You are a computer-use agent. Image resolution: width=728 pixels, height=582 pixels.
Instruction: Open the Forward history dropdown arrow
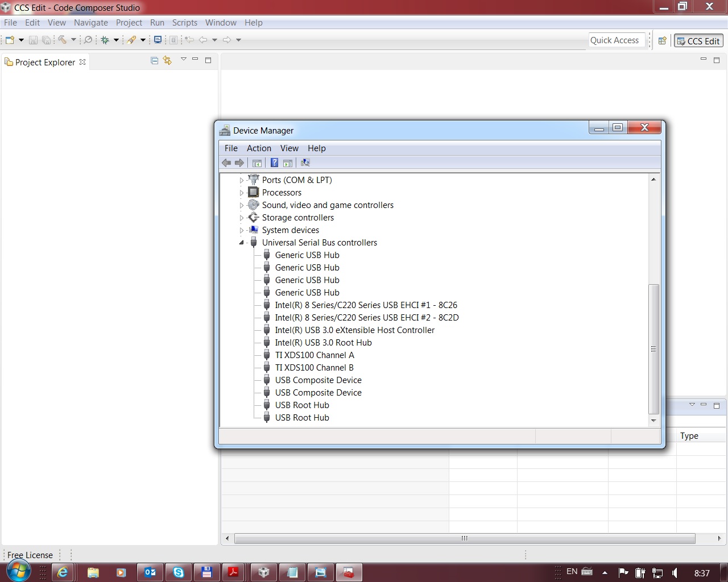tap(238, 40)
